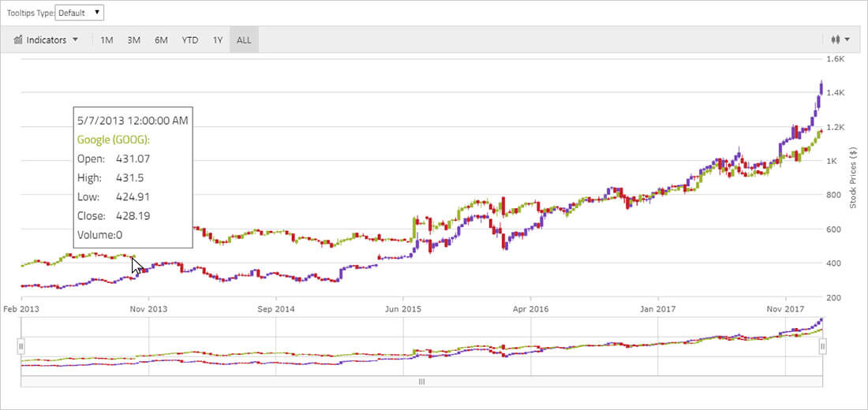Click the candlestick chart type icon

coord(835,39)
